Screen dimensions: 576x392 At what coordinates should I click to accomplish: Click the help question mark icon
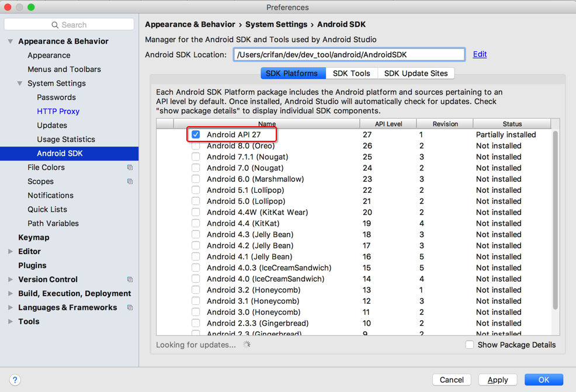tap(15, 380)
